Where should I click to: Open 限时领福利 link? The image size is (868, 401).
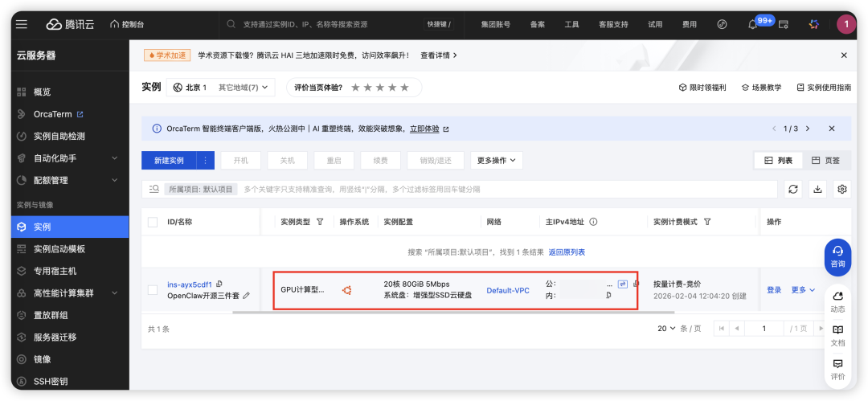(x=702, y=88)
